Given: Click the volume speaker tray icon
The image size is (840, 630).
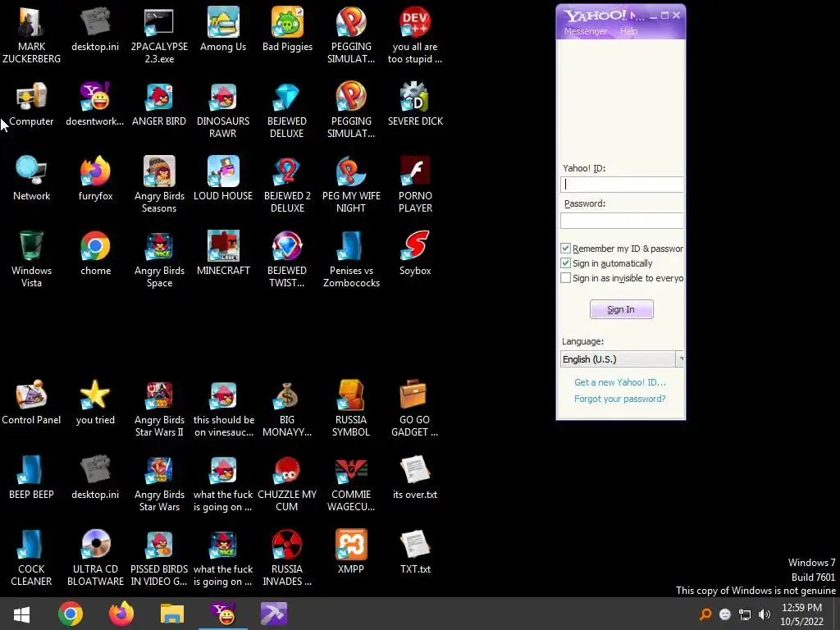Looking at the screenshot, I should 765,614.
